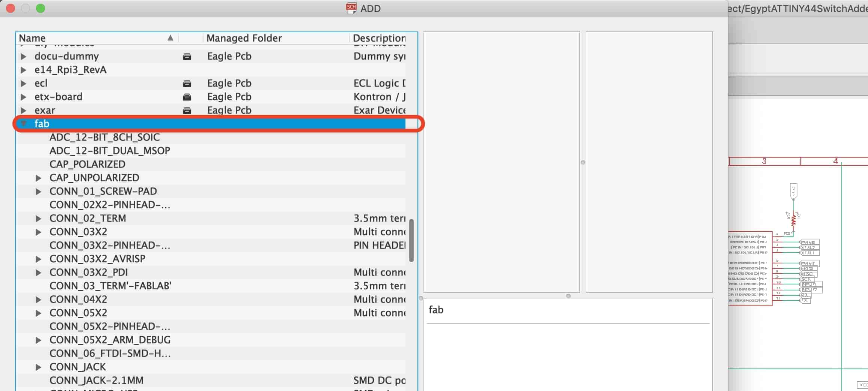Expand CONN_03X2_AVRISP variants
Screen dimensions: 868x391
pyautogui.click(x=38, y=259)
